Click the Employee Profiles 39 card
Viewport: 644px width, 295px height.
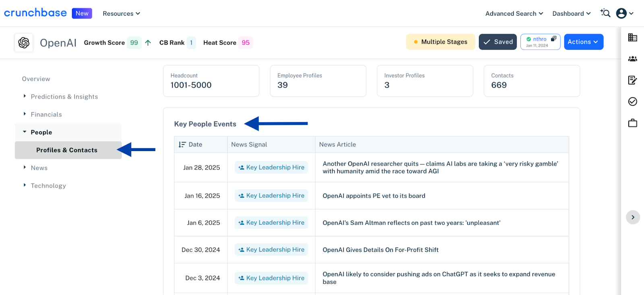click(x=318, y=81)
